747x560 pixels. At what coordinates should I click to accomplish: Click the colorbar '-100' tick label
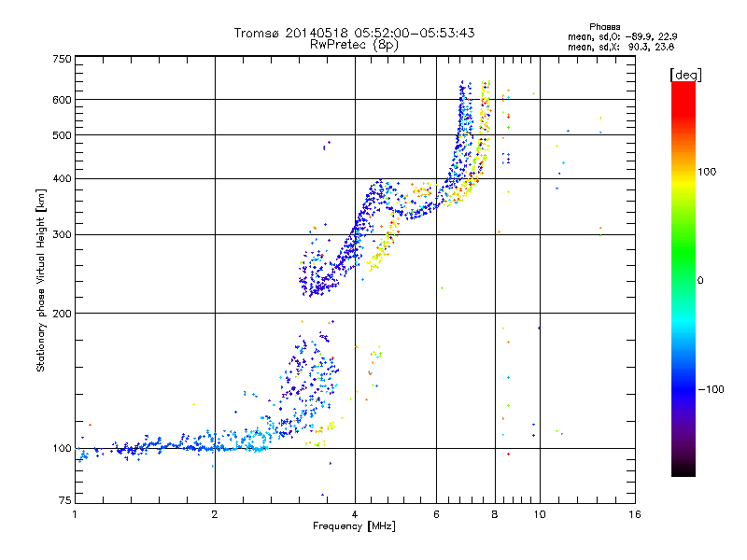click(x=711, y=389)
